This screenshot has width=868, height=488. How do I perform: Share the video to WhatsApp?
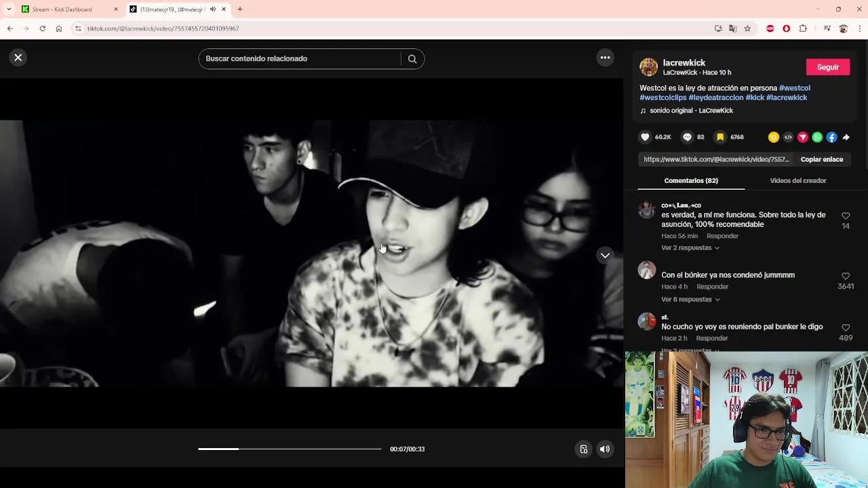click(817, 137)
